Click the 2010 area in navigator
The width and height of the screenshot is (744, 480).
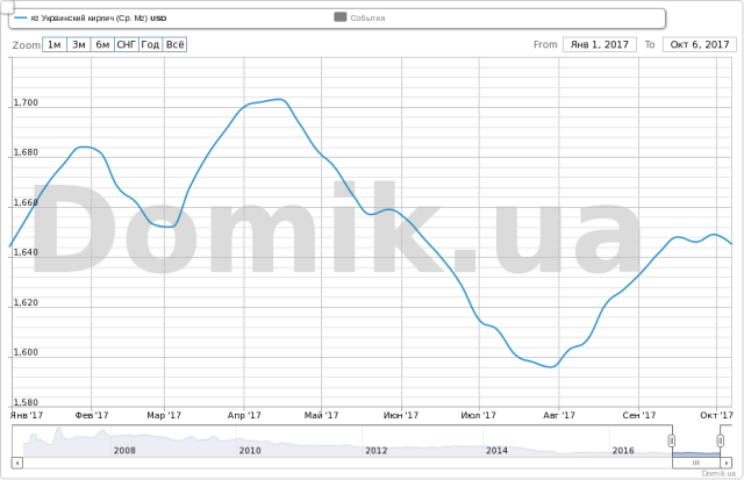click(x=250, y=450)
